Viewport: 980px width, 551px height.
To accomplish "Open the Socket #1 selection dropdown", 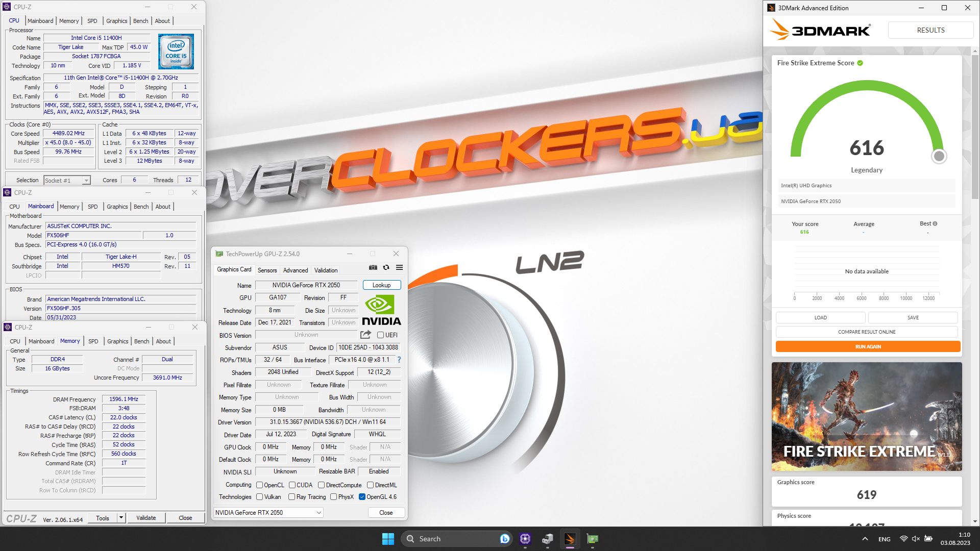I will coord(67,180).
